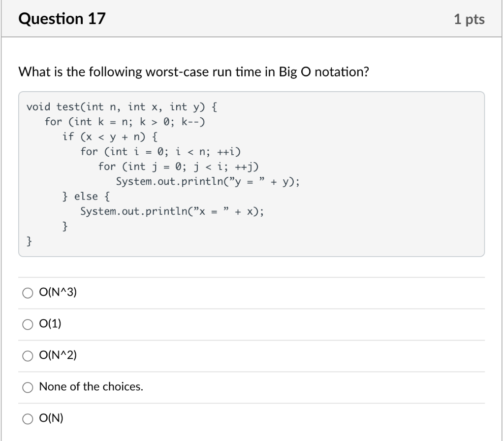Click the 1 pts score label
Image resolution: width=504 pixels, height=441 pixels.
[x=469, y=19]
